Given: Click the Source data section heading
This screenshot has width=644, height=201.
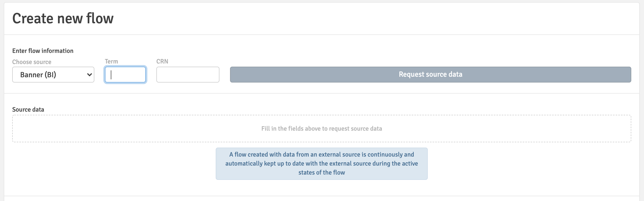Looking at the screenshot, I should [28, 109].
